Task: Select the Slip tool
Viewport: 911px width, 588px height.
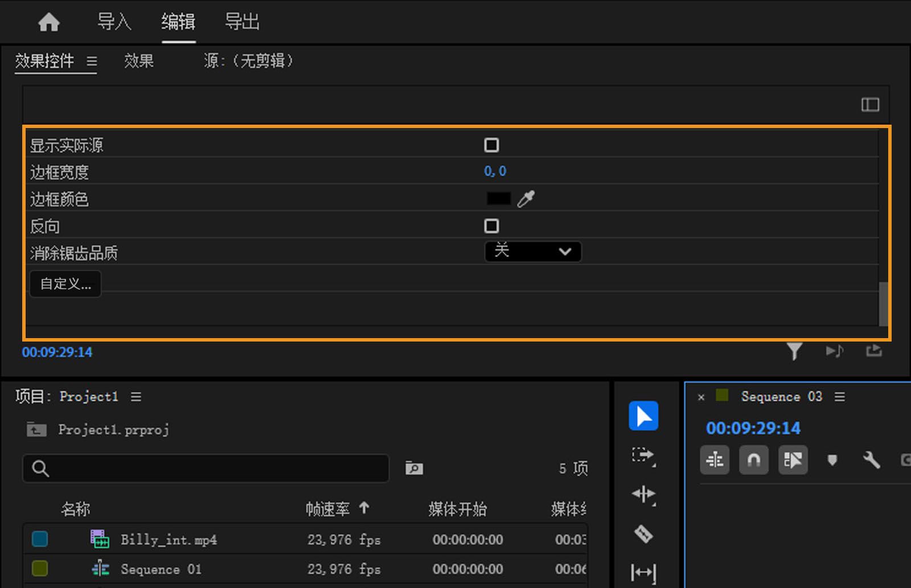Action: click(x=643, y=573)
